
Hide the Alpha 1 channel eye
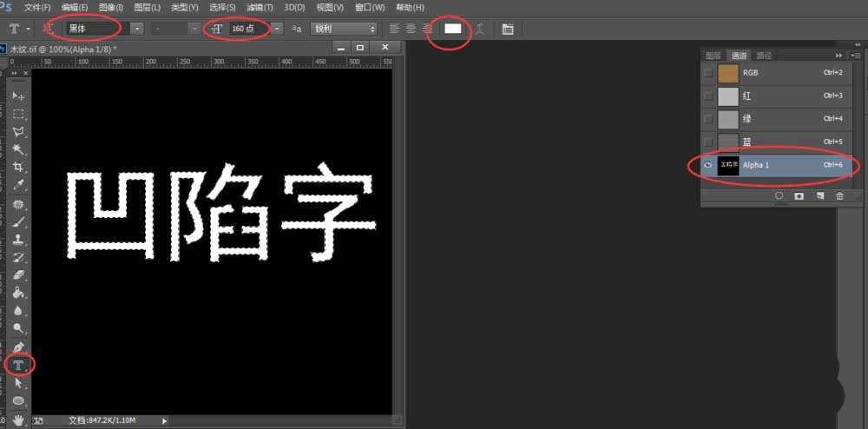(707, 165)
